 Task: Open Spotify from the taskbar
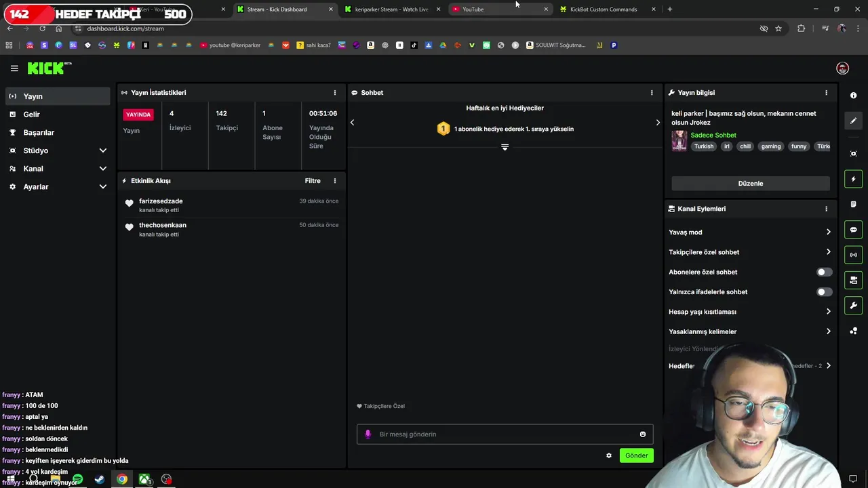(x=77, y=479)
